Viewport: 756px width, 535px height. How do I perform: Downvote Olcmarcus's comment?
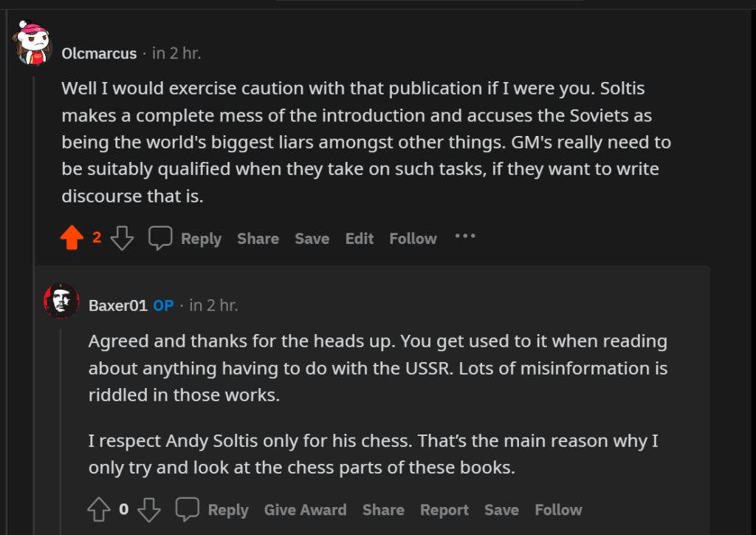pyautogui.click(x=122, y=238)
